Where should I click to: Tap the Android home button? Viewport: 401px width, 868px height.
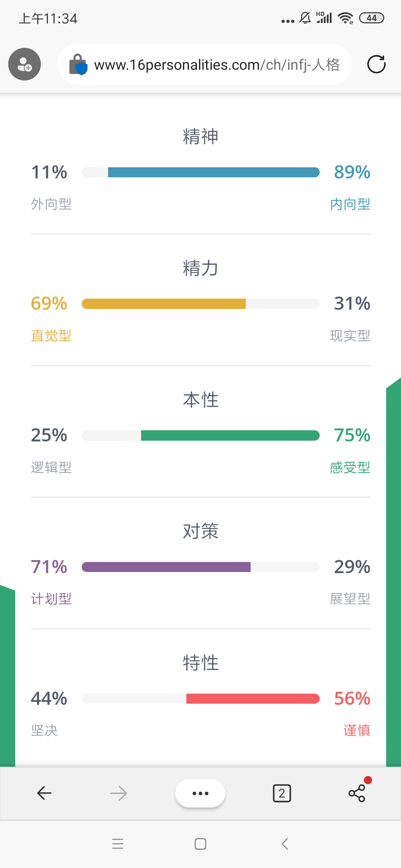200,844
